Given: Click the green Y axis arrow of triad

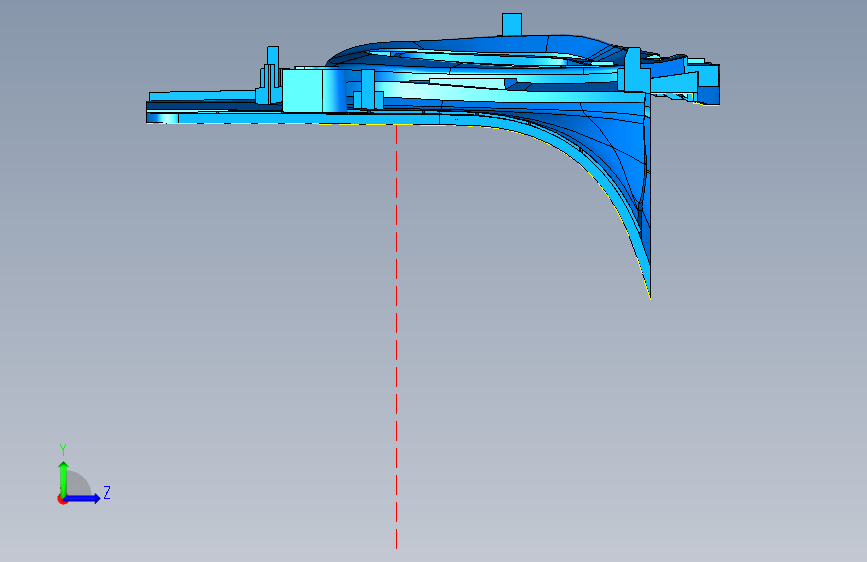Looking at the screenshot, I should (x=64, y=478).
